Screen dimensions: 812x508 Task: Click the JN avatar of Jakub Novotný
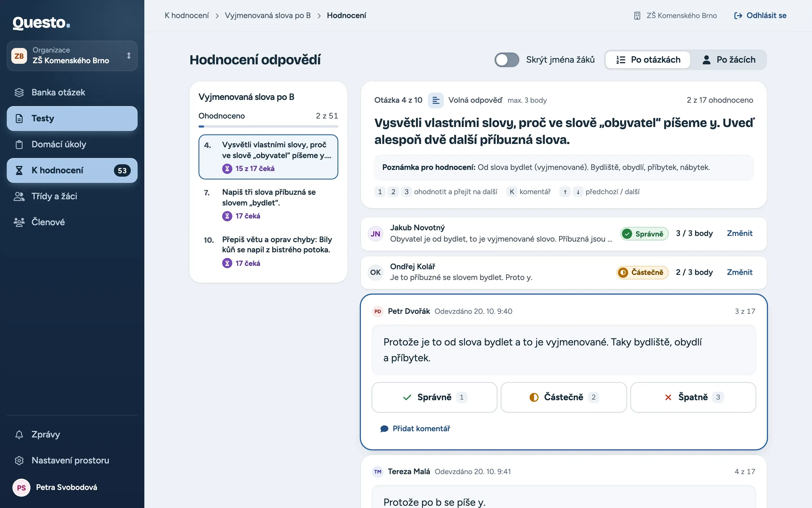click(376, 234)
